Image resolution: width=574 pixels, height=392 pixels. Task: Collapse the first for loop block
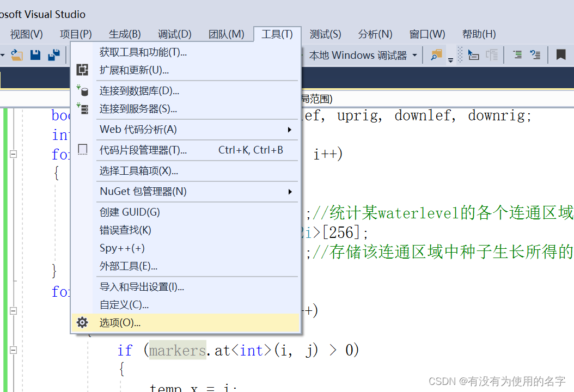(x=13, y=154)
